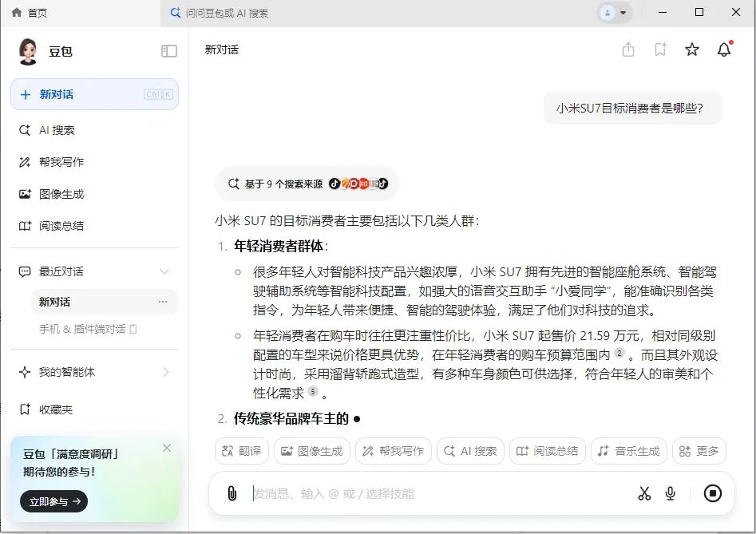Click the AI 搜索 magnifier icon in sidebar

tap(24, 130)
